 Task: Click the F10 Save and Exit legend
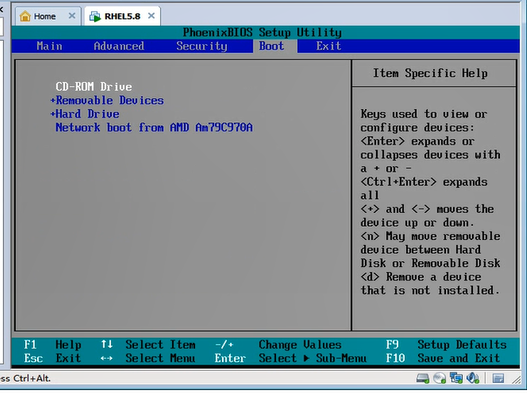(443, 358)
